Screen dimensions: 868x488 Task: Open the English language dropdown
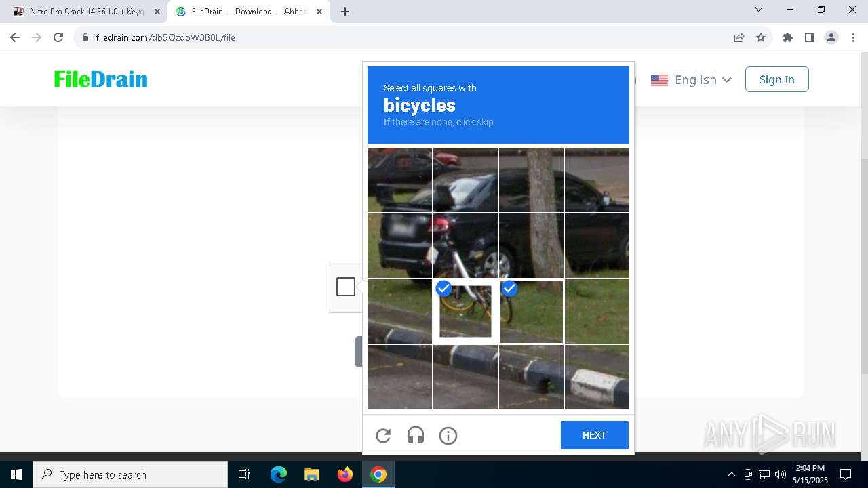(703, 80)
